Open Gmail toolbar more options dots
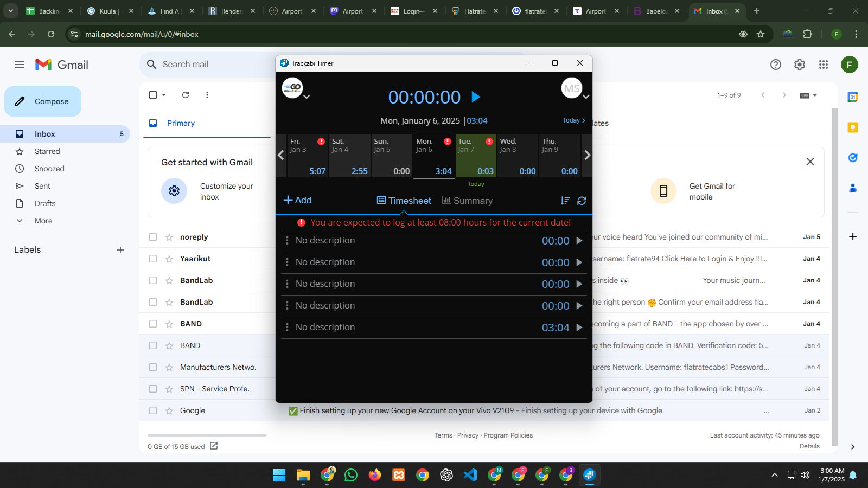 pyautogui.click(x=207, y=95)
